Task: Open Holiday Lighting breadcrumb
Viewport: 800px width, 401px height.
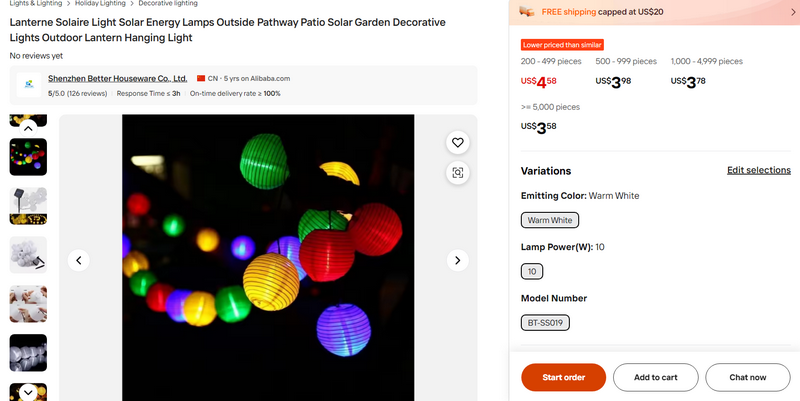Action: point(101,4)
